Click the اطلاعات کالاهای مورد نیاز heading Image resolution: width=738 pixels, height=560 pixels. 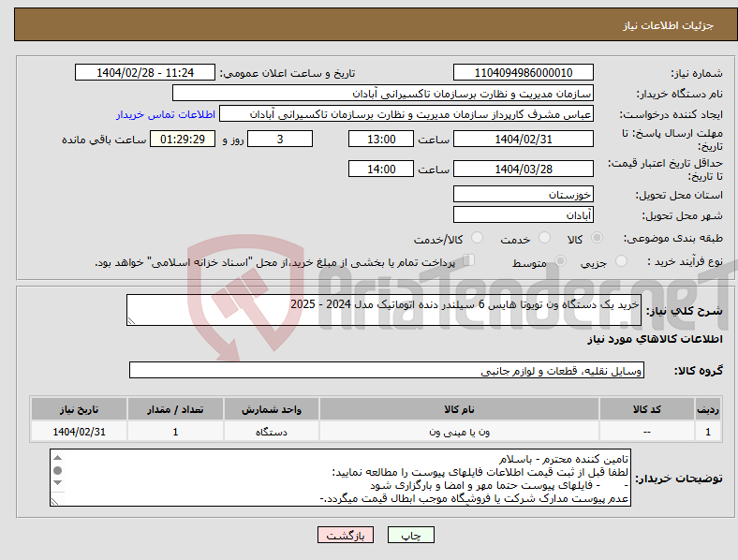click(x=655, y=339)
